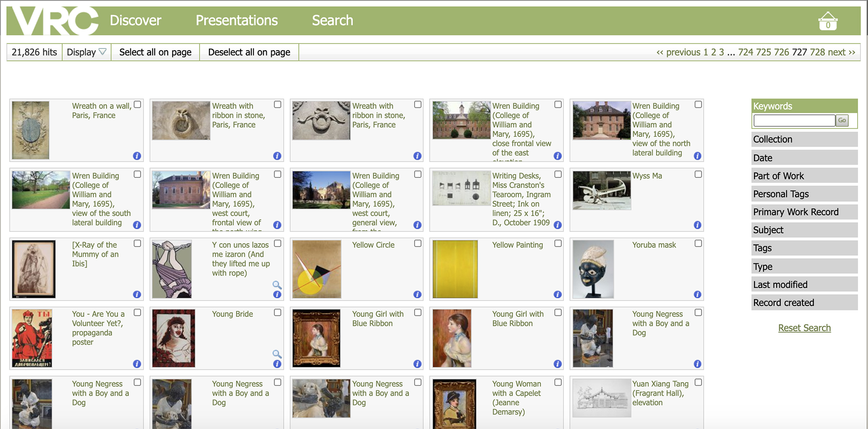The width and height of the screenshot is (868, 429).
Task: Click magnifier icon on Young Bride
Action: [x=277, y=354]
